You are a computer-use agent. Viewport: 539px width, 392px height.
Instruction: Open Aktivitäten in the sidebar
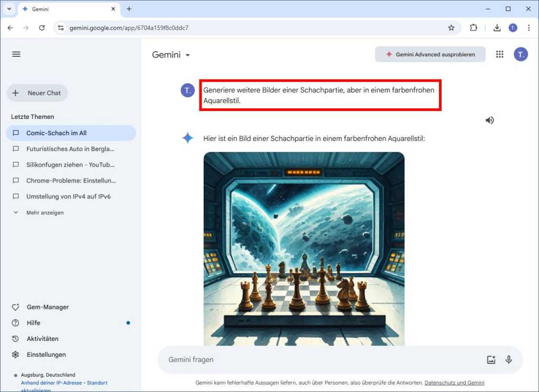[44, 338]
